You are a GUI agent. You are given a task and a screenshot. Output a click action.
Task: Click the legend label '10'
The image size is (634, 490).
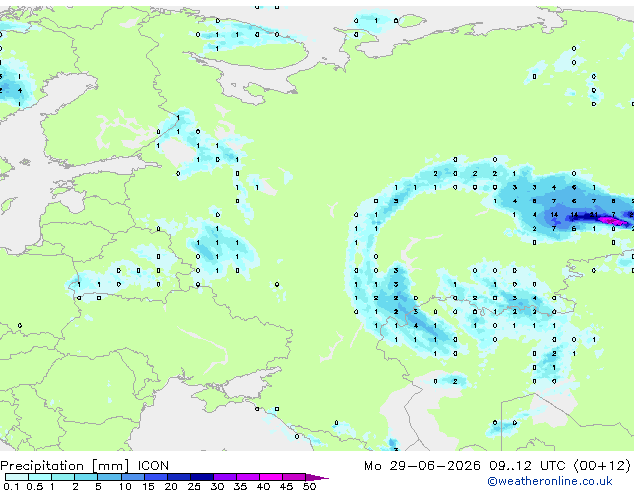[x=125, y=486]
